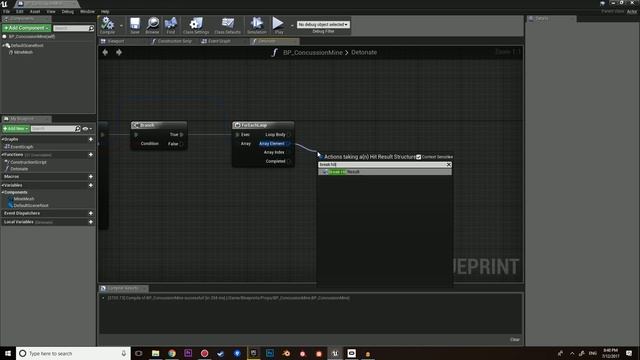Toggle the Context Sensitive checkbox
640x360 pixels.
point(418,157)
